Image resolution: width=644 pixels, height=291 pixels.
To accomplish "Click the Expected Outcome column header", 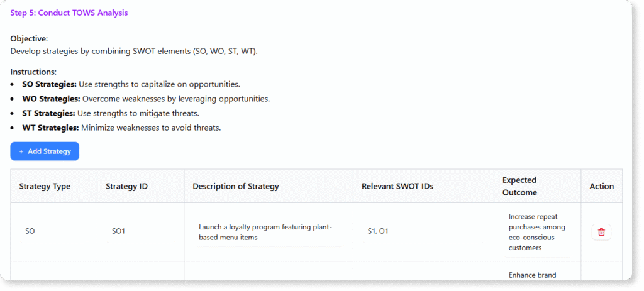I will point(519,186).
